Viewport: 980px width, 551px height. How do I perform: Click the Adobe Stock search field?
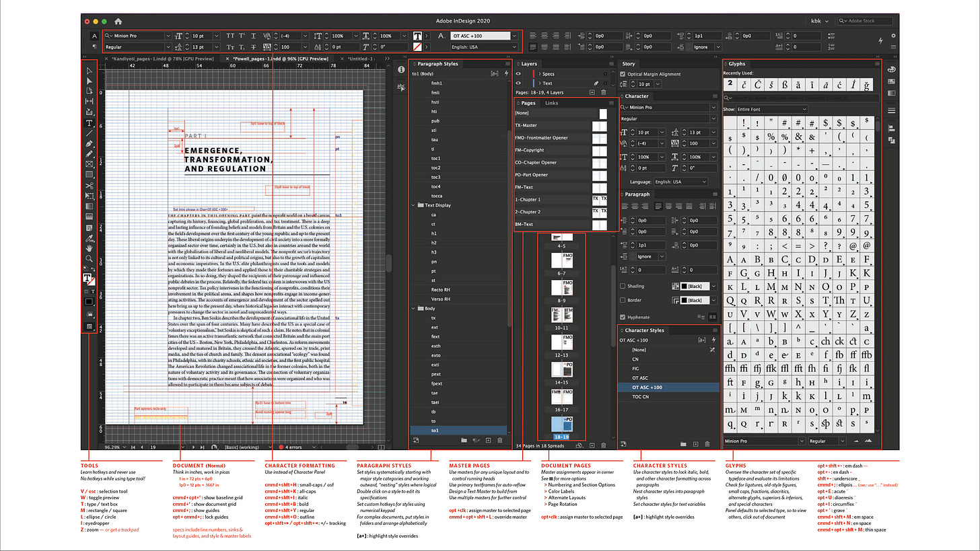[865, 21]
